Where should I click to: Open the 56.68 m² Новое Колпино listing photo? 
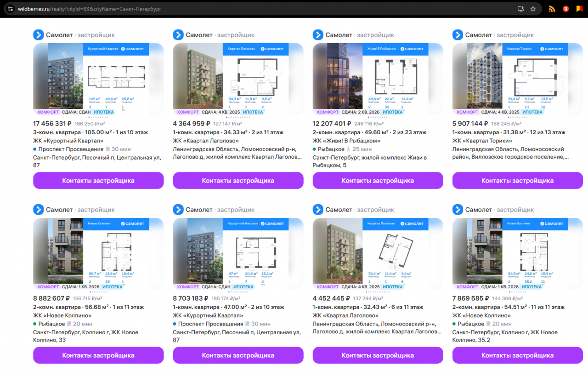(x=98, y=253)
